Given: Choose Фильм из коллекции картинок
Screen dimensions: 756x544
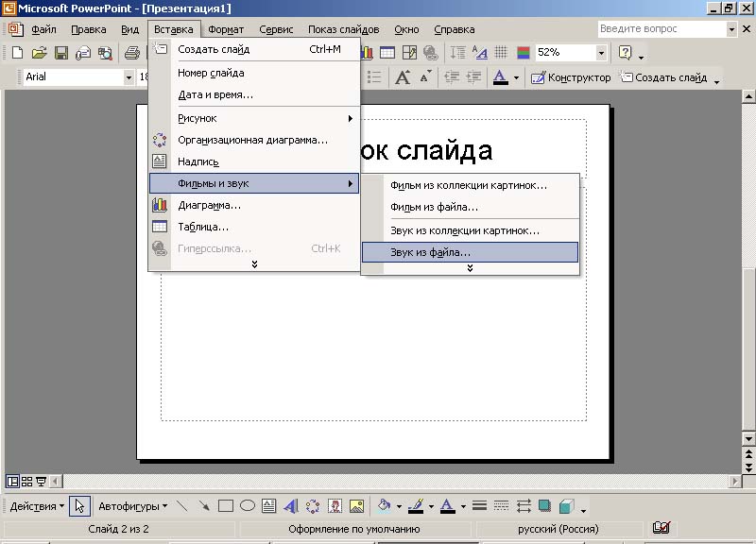Looking at the screenshot, I should [470, 185].
